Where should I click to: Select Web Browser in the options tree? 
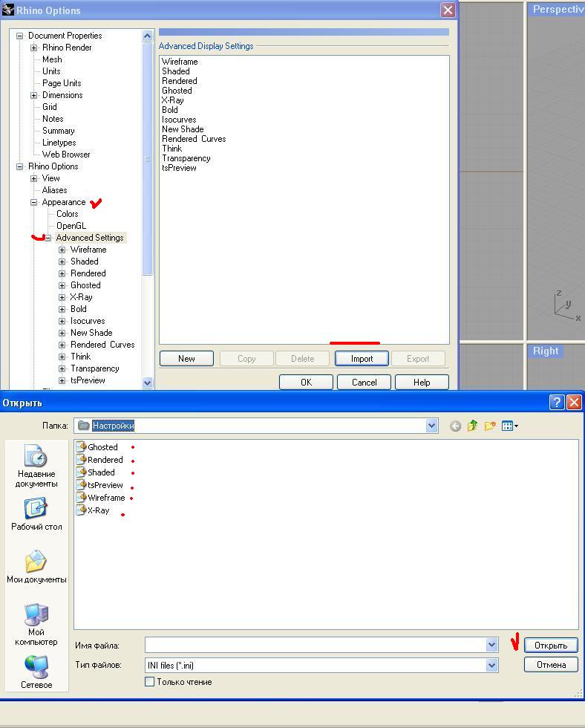tap(66, 155)
